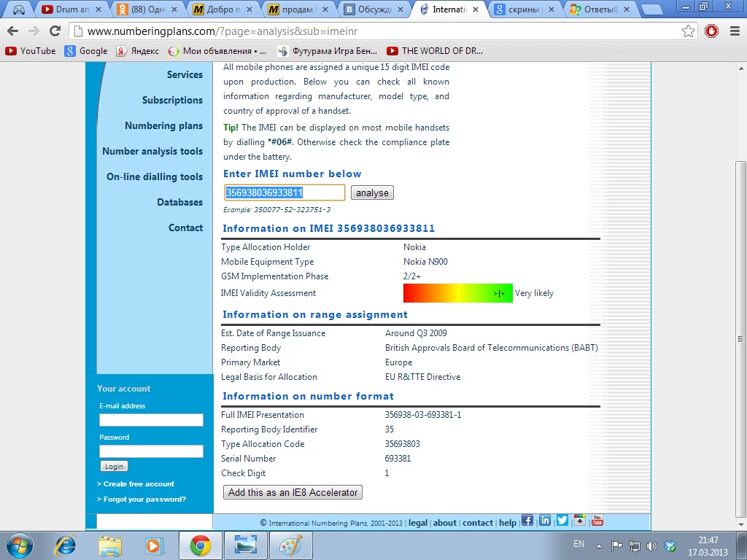
Task: Open the Windows Start menu
Action: pyautogui.click(x=19, y=545)
